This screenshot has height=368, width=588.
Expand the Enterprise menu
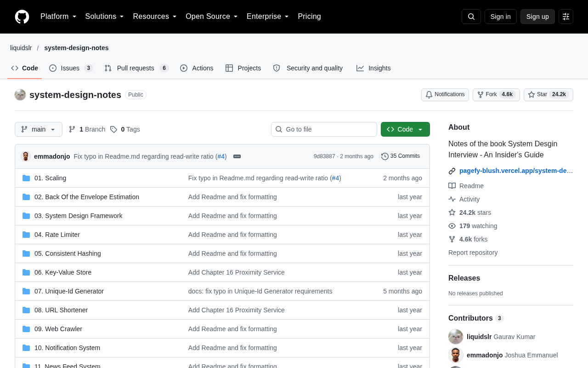tap(268, 17)
